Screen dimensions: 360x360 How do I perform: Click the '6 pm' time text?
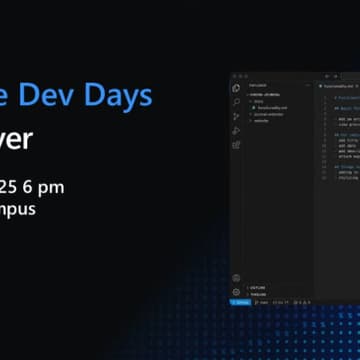point(44,188)
